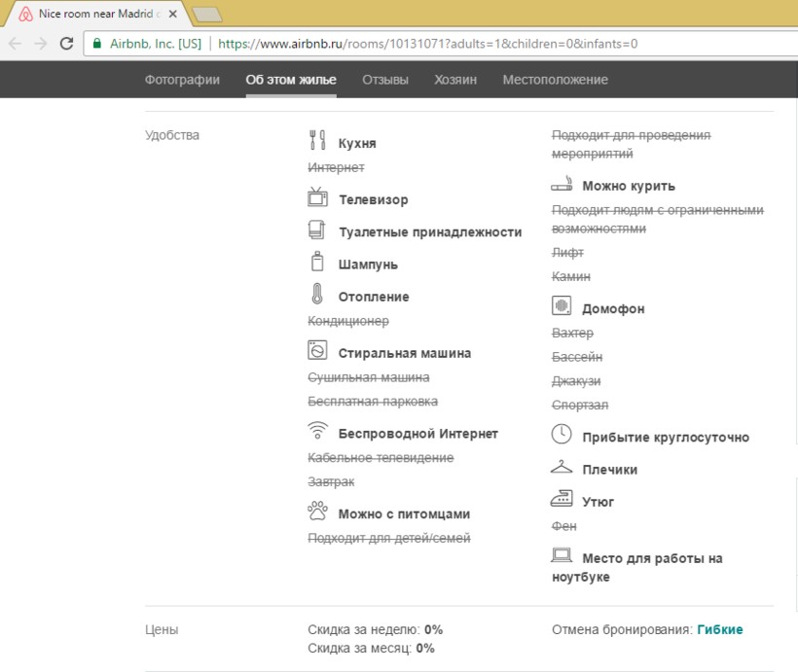Click the paw icon for pets allowed
Image resolution: width=798 pixels, height=672 pixels.
click(317, 511)
